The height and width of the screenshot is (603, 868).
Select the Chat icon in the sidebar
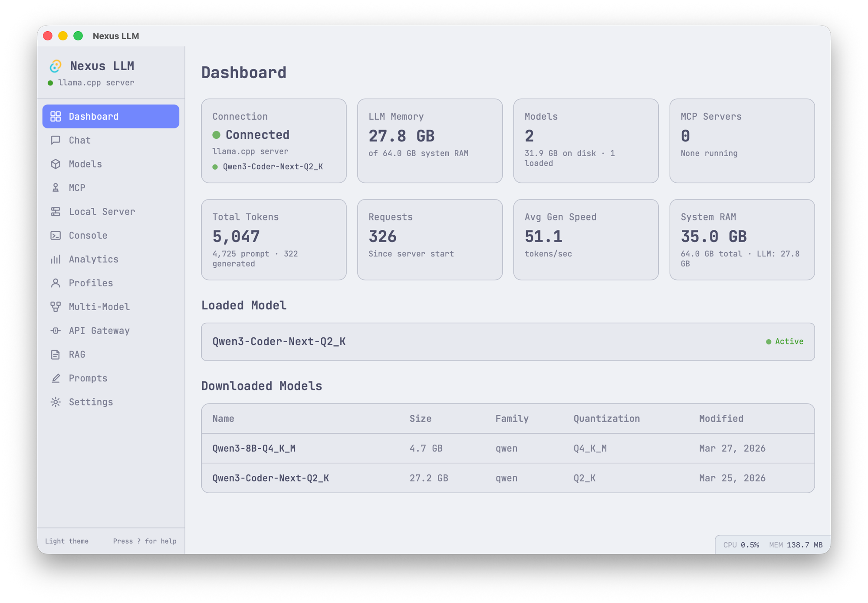[x=56, y=140]
